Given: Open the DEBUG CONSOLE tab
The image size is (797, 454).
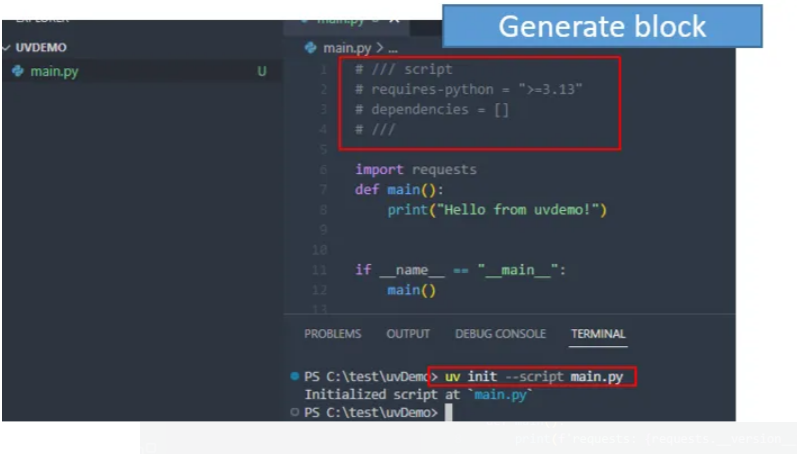Looking at the screenshot, I should click(x=500, y=334).
